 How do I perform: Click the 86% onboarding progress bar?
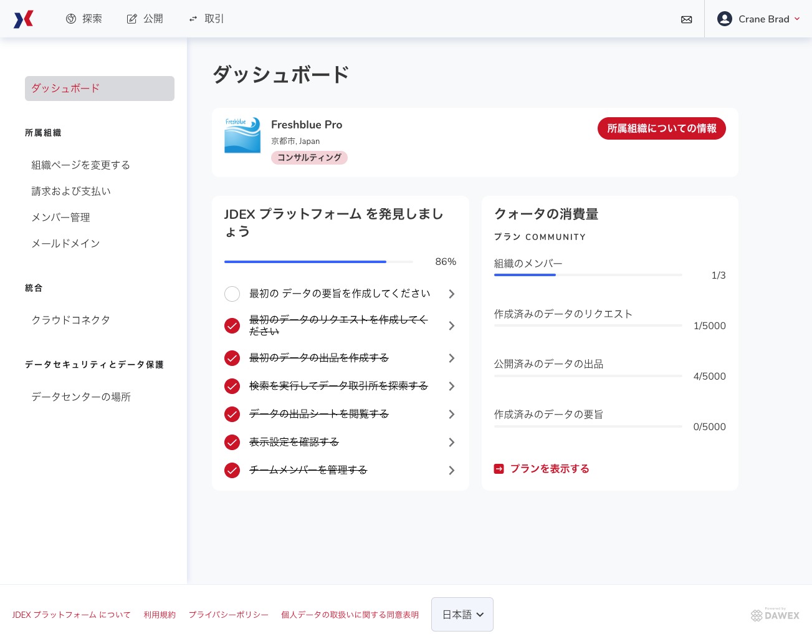coord(318,262)
